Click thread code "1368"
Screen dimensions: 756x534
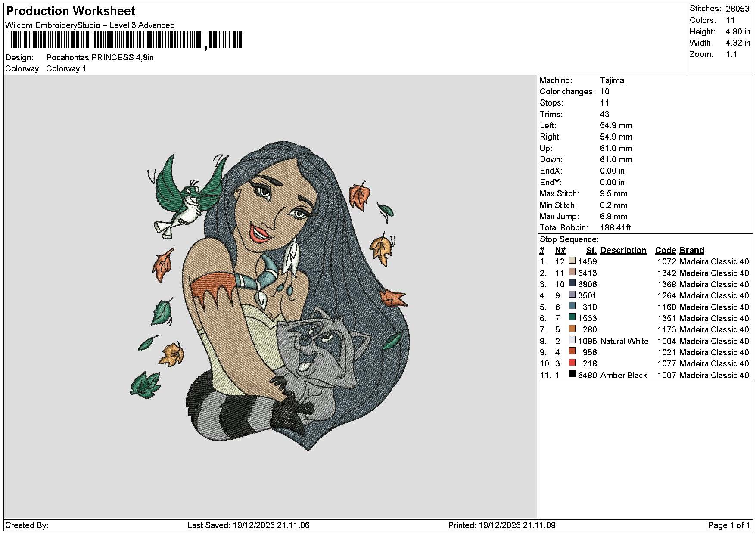[x=667, y=285]
